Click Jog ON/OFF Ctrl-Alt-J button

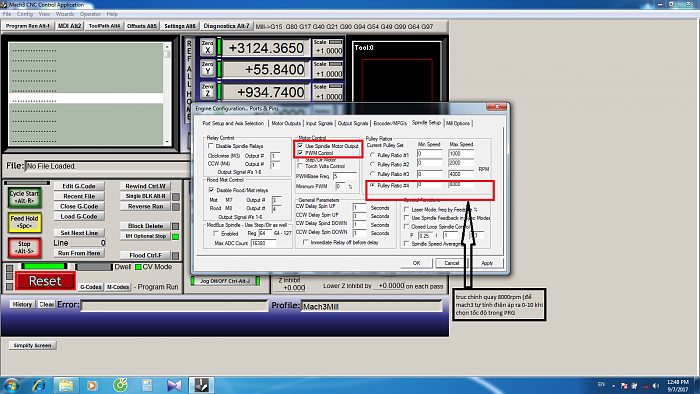click(x=225, y=281)
